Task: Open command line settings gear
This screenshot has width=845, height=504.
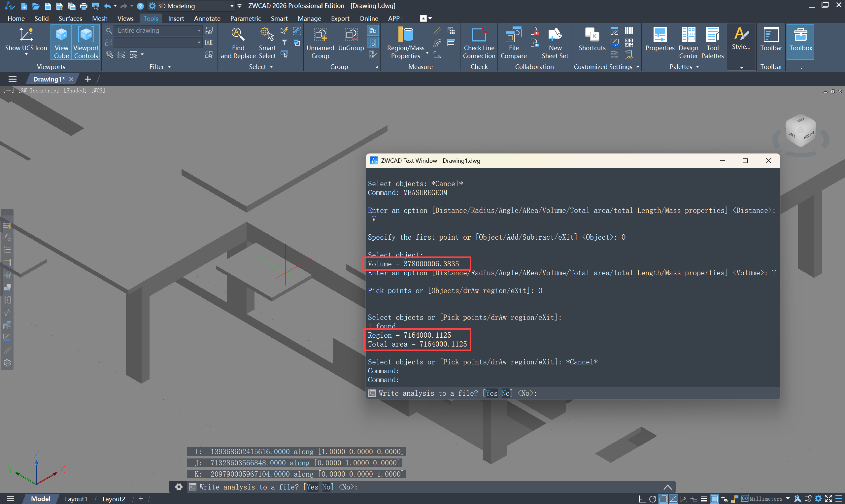Action: [179, 487]
